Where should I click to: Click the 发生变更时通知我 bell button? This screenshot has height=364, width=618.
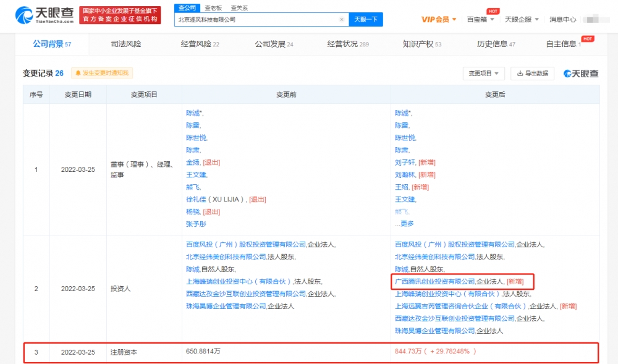click(102, 73)
